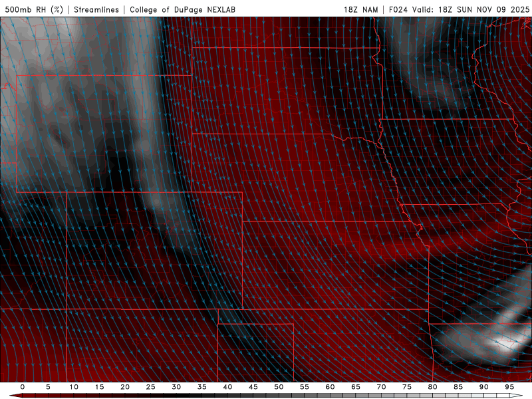The width and height of the screenshot is (532, 399).
Task: Click the "500mb RH (%)" title text
Action: tap(34, 9)
